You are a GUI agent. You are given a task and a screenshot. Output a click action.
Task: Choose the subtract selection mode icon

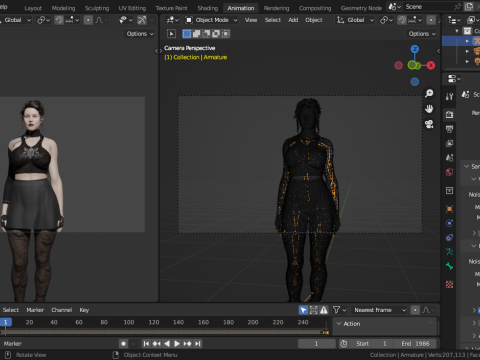click(206, 33)
